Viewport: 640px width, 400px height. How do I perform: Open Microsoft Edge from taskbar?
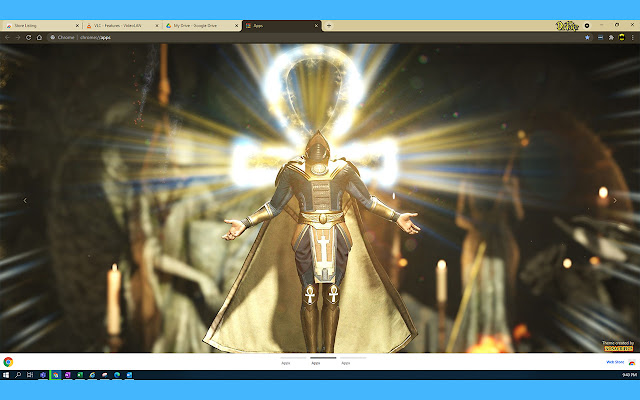(x=117, y=375)
